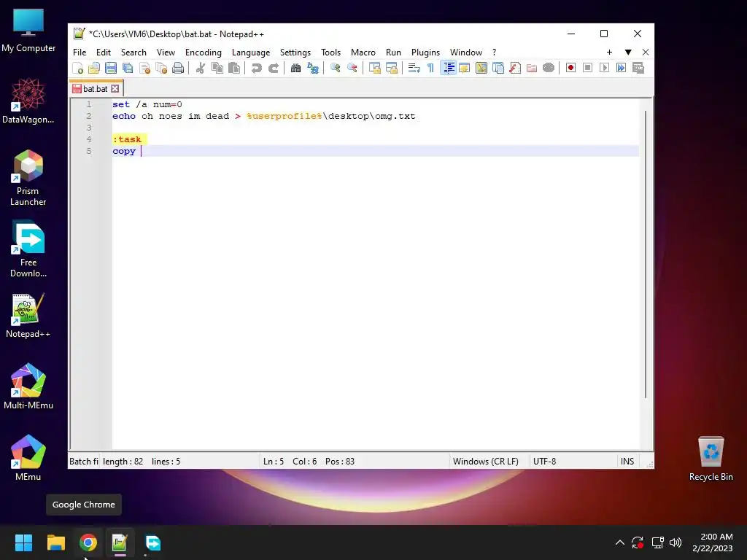Expand the document list dropdown triangle
This screenshot has width=747, height=560.
click(x=628, y=52)
